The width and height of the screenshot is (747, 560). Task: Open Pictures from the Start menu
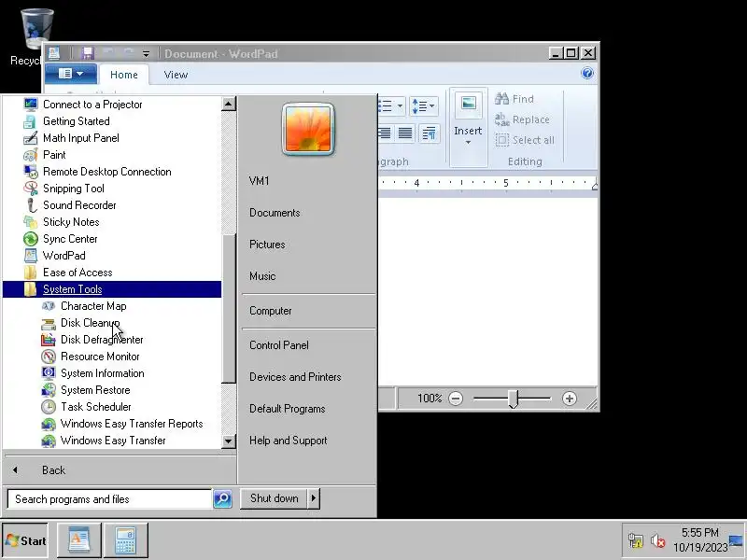coord(267,245)
